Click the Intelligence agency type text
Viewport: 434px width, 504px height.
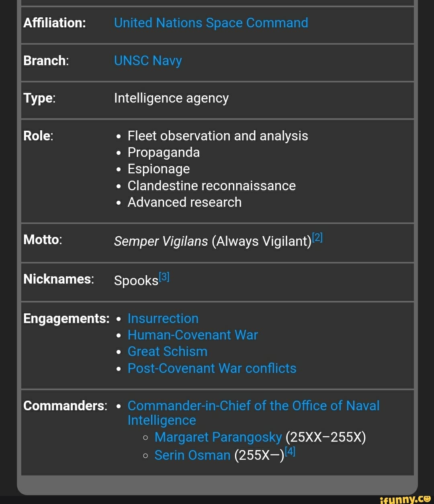click(x=171, y=98)
